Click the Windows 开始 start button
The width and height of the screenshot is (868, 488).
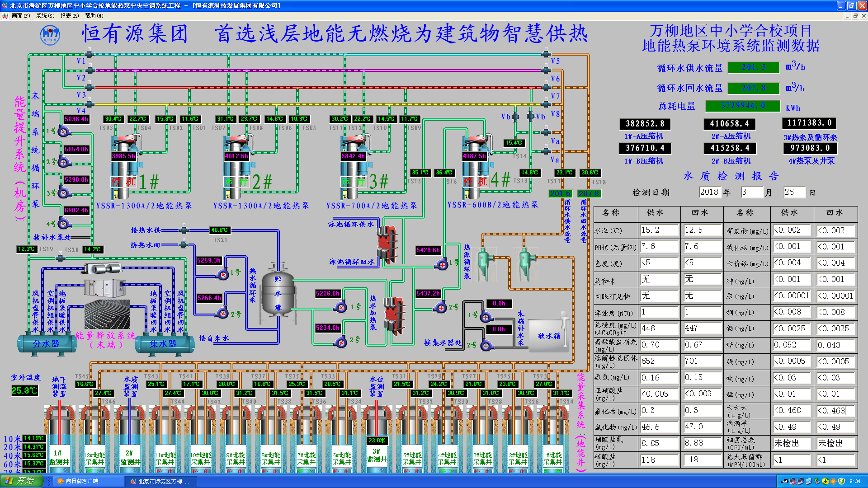coord(21,481)
